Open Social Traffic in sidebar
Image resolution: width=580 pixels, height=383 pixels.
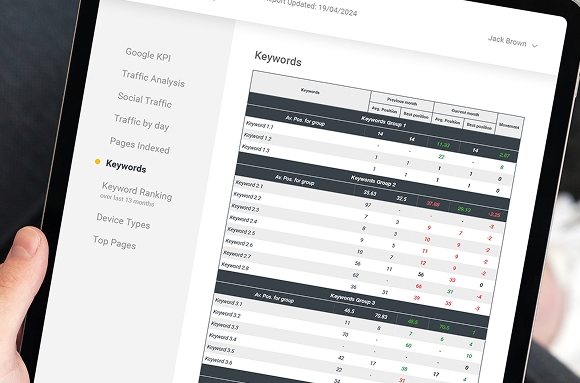145,100
